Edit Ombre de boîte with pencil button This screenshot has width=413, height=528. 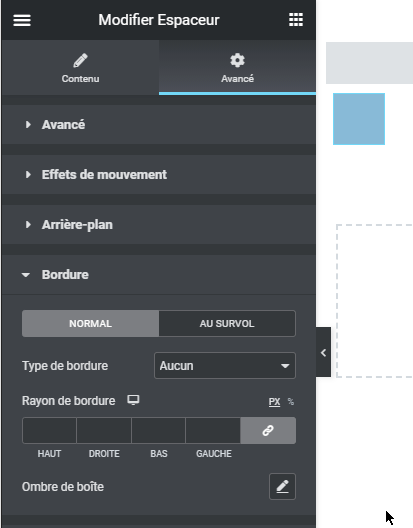282,486
